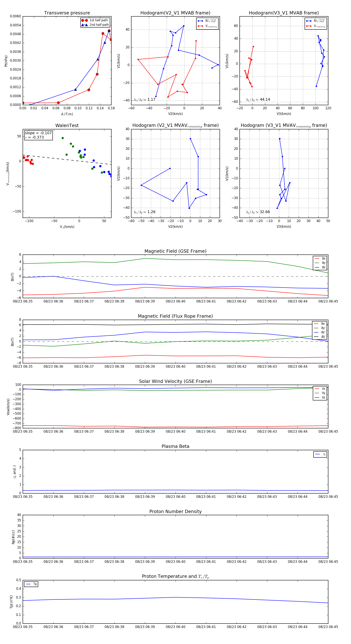
Task: Click the "Vx" legend label
Action: (324, 389)
